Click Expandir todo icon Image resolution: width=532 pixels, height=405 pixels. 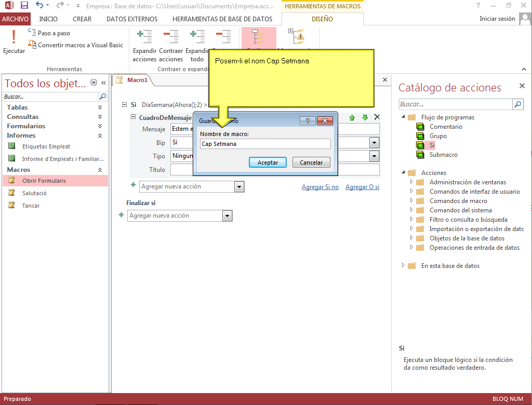click(x=197, y=37)
